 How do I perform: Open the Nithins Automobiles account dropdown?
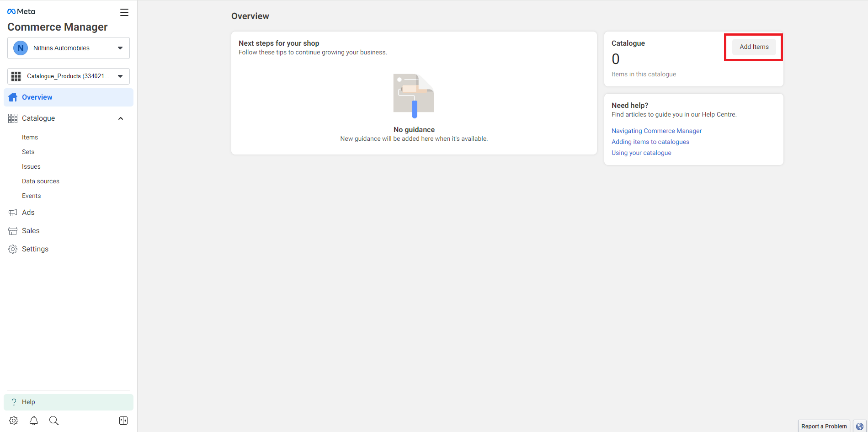[69, 48]
